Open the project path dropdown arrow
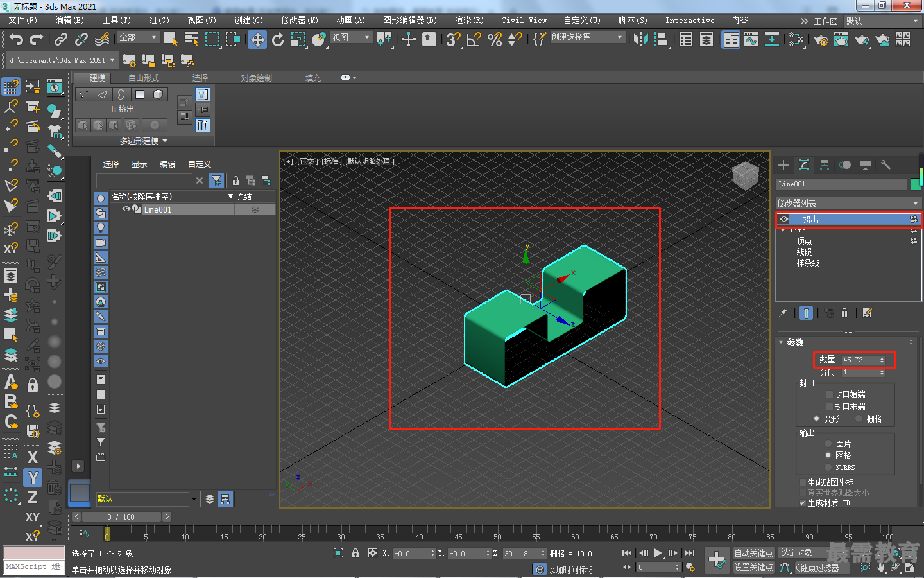Viewport: 924px width, 578px height. (112, 60)
